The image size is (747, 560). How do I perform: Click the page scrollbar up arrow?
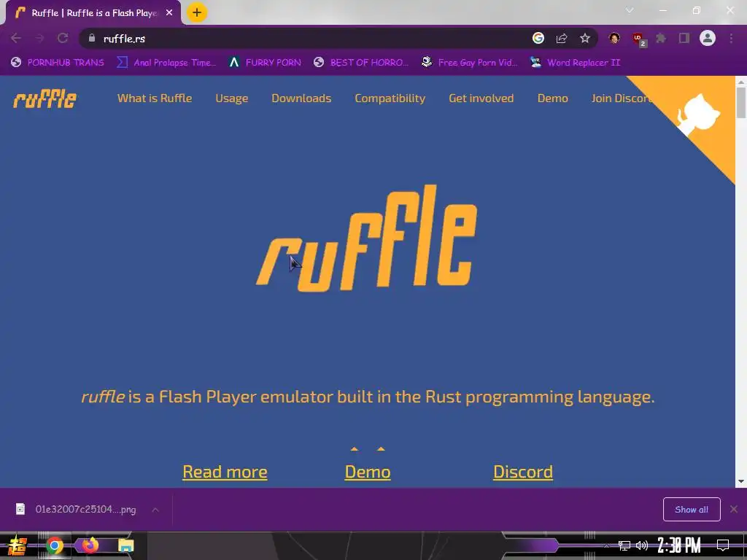tap(741, 82)
